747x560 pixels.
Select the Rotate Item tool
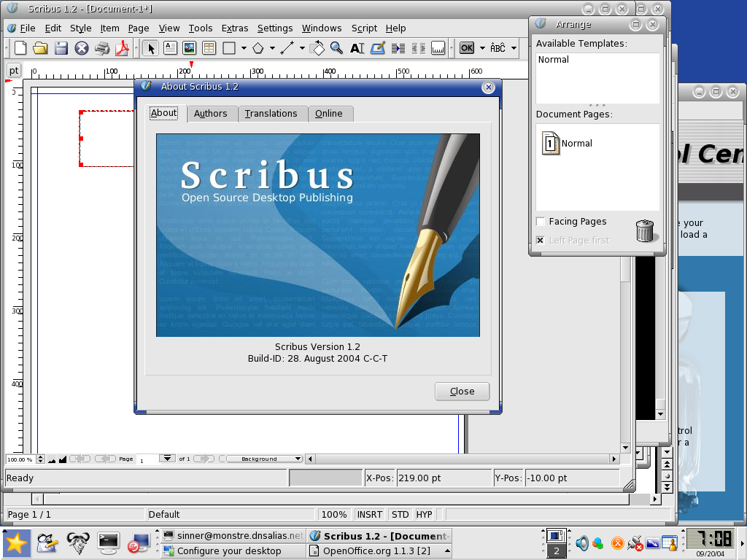pyautogui.click(x=317, y=48)
